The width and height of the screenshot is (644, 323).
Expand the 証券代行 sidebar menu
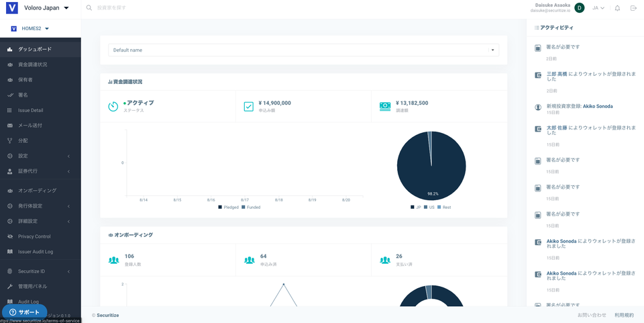tap(40, 171)
